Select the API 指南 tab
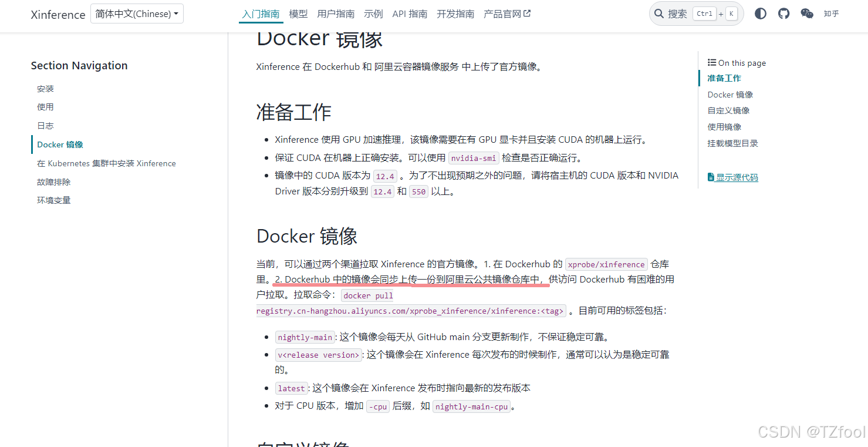The height and width of the screenshot is (447, 868). [x=410, y=14]
